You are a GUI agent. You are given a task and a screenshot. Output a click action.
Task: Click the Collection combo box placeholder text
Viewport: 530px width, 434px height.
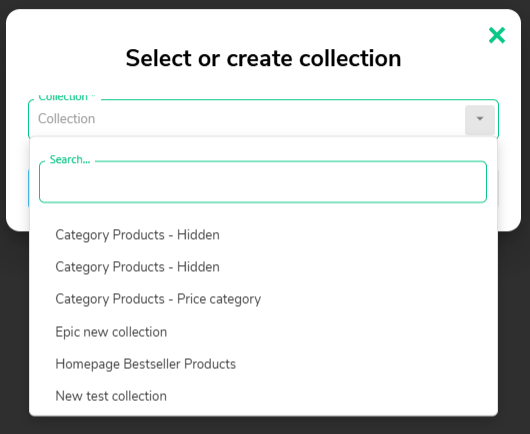(67, 119)
